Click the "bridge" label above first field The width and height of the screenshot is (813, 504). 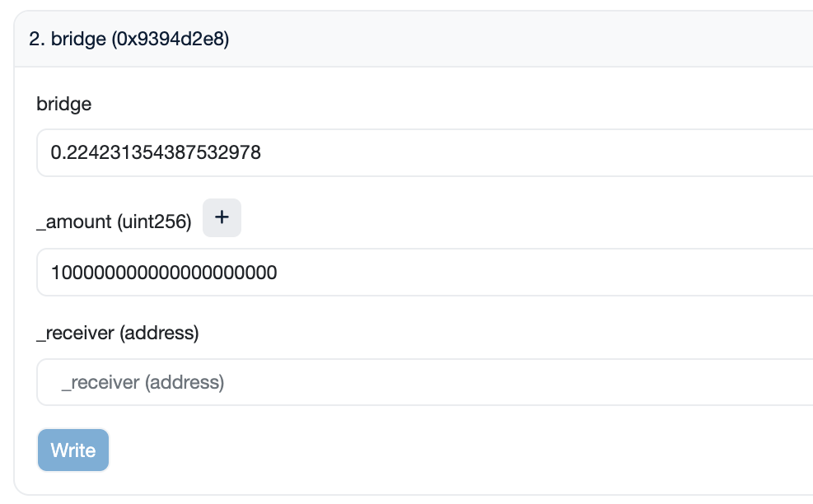[64, 104]
